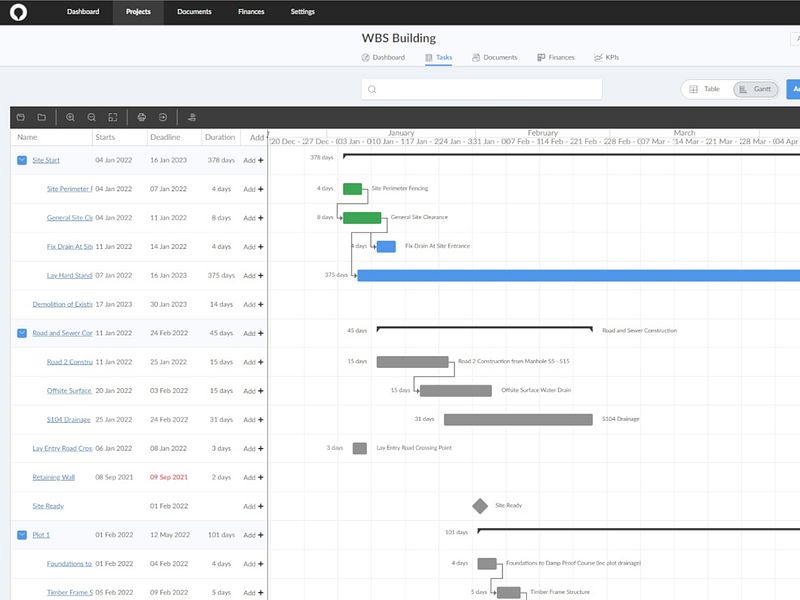Print the Gantt chart
The image size is (800, 600).
(142, 117)
